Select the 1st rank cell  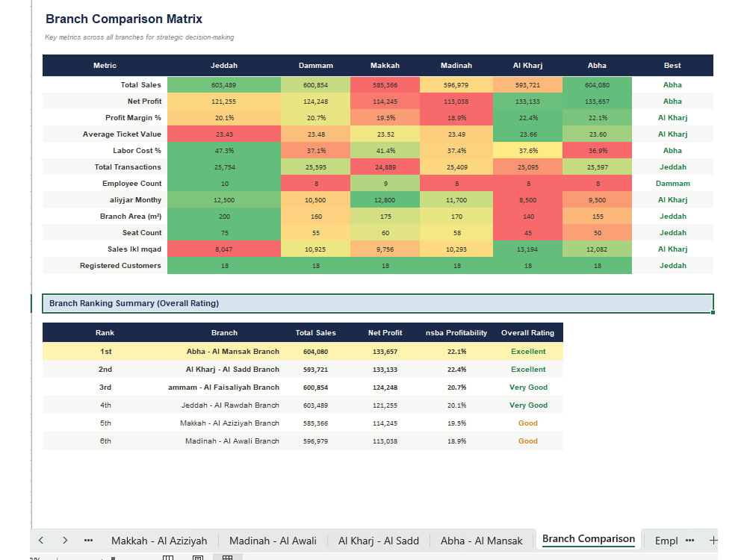(105, 352)
